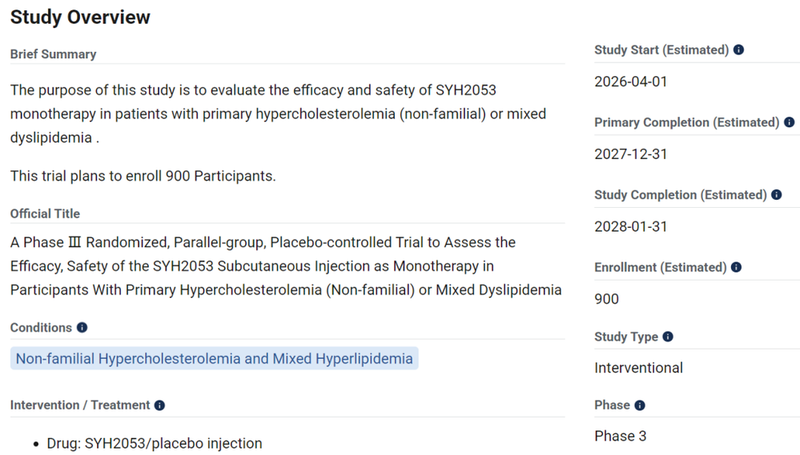Click the Study Type info icon
Viewport: 800px width, 455px height.
[668, 337]
